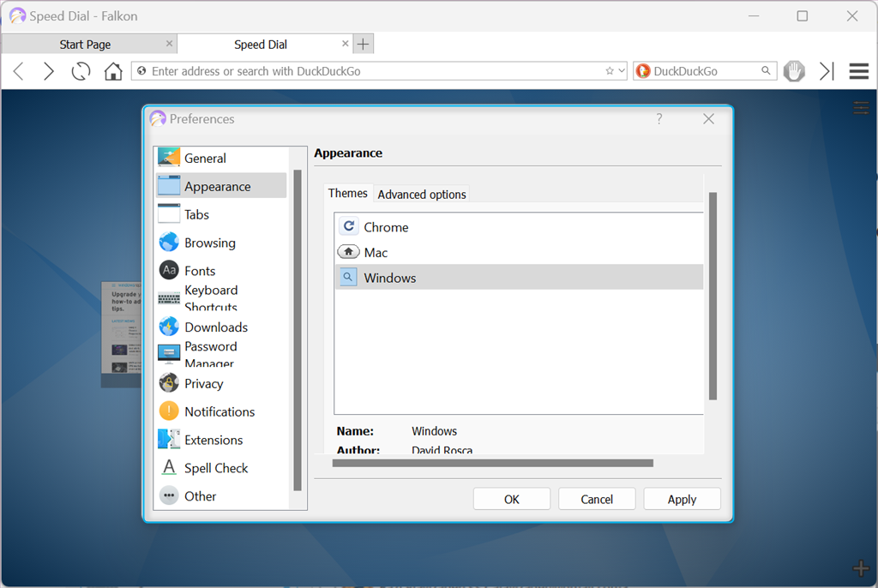This screenshot has width=878, height=588.
Task: Open the Privacy preferences section
Action: coord(221,383)
